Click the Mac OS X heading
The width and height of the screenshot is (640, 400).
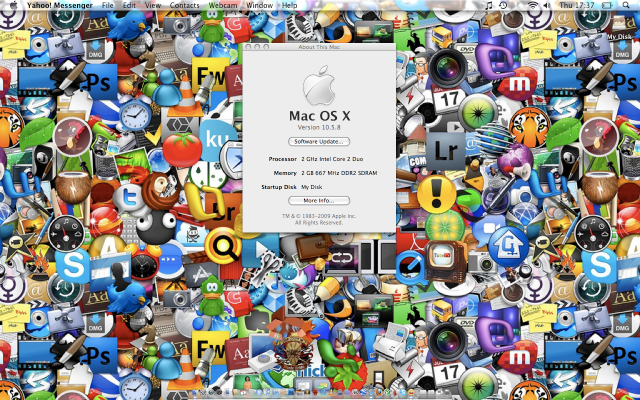point(320,116)
